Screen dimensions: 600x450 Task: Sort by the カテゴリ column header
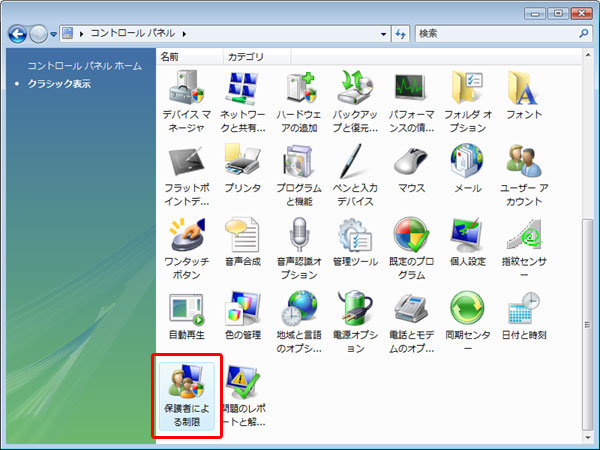257,57
